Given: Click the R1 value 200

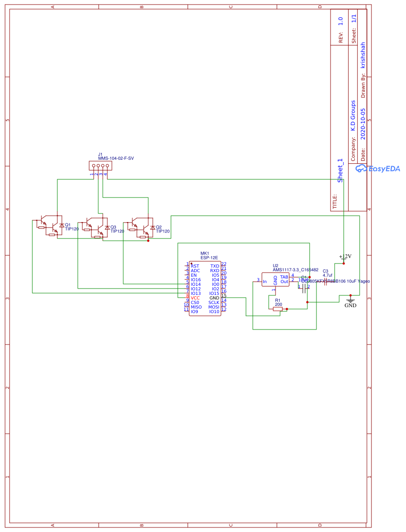Looking at the screenshot, I should [x=279, y=304].
